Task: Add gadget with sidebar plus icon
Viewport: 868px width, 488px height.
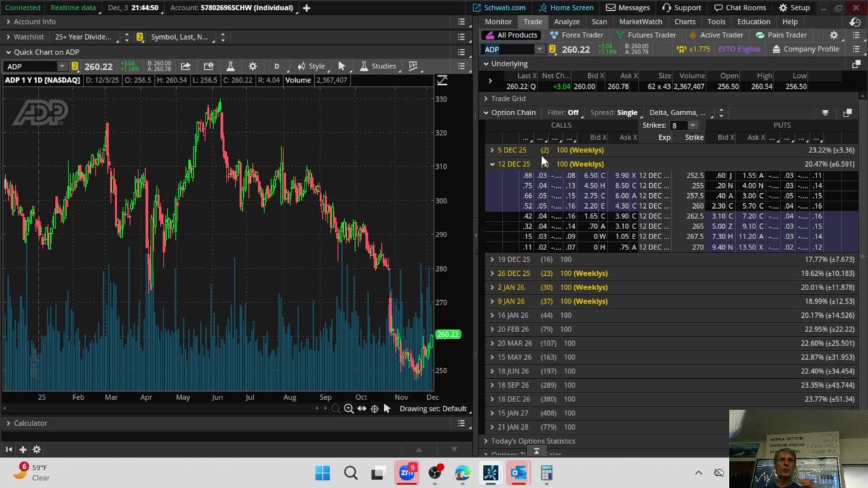Action: point(22,449)
